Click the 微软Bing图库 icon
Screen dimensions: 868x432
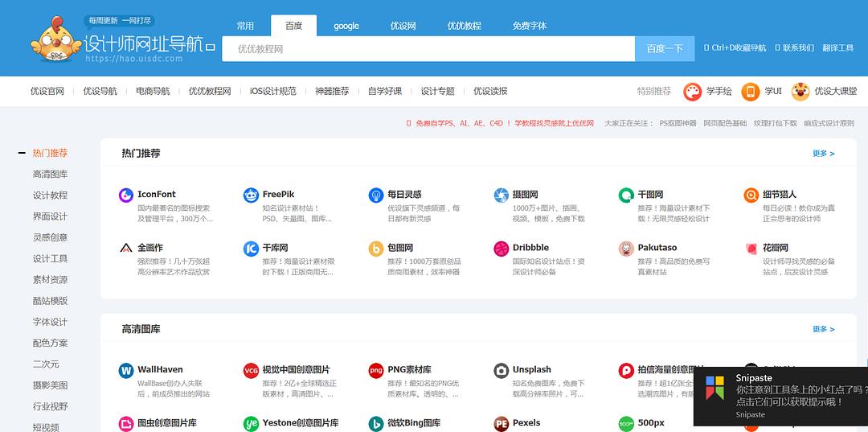376,424
